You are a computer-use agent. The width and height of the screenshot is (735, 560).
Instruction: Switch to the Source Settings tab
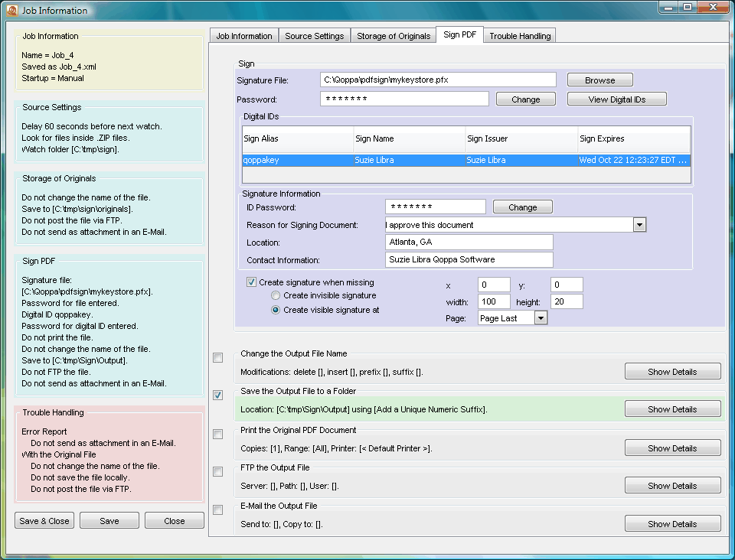pyautogui.click(x=314, y=35)
